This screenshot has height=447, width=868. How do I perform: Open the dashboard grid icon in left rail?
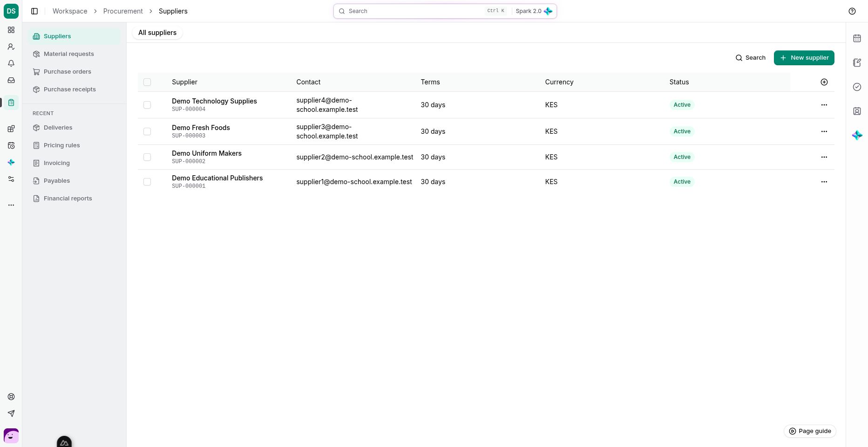(x=11, y=30)
